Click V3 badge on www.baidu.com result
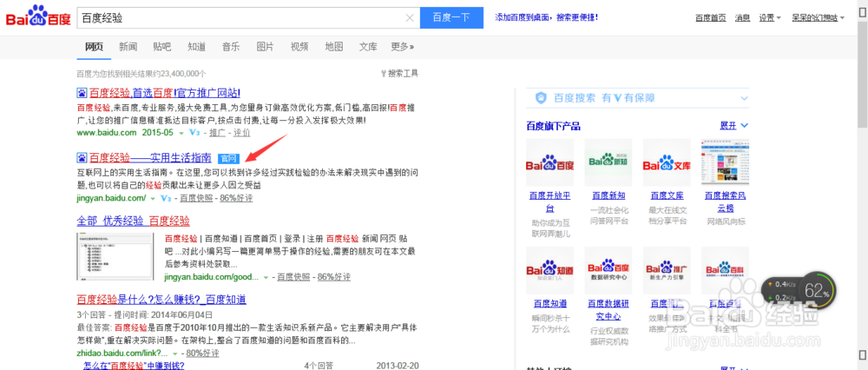868x370 pixels. pos(194,133)
